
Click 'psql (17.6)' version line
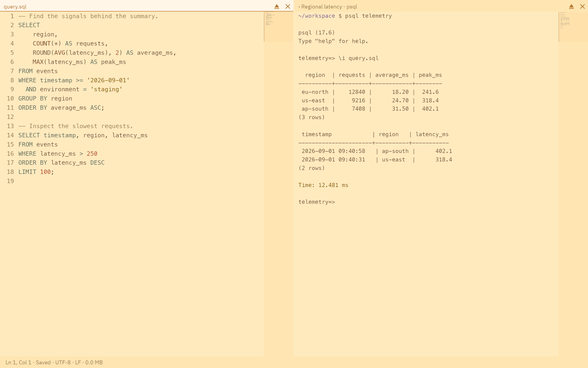coord(317,33)
